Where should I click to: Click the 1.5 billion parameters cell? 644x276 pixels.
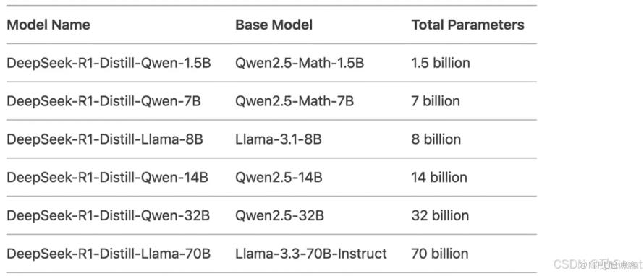(x=441, y=63)
